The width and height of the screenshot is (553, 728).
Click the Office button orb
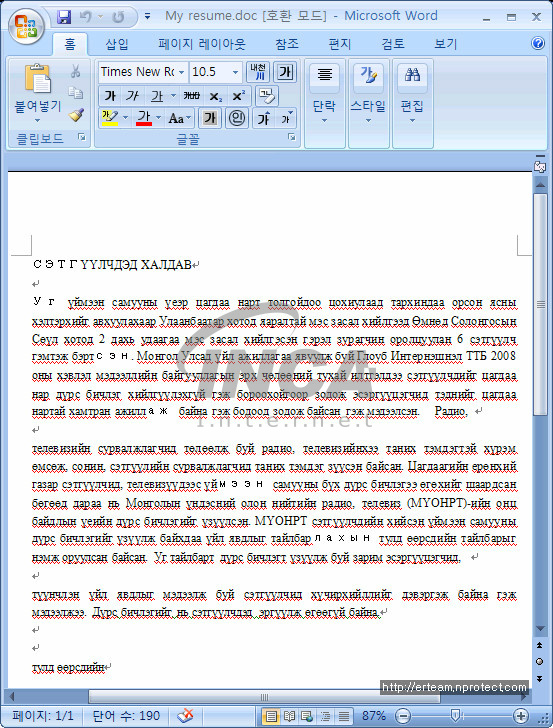pyautogui.click(x=26, y=26)
